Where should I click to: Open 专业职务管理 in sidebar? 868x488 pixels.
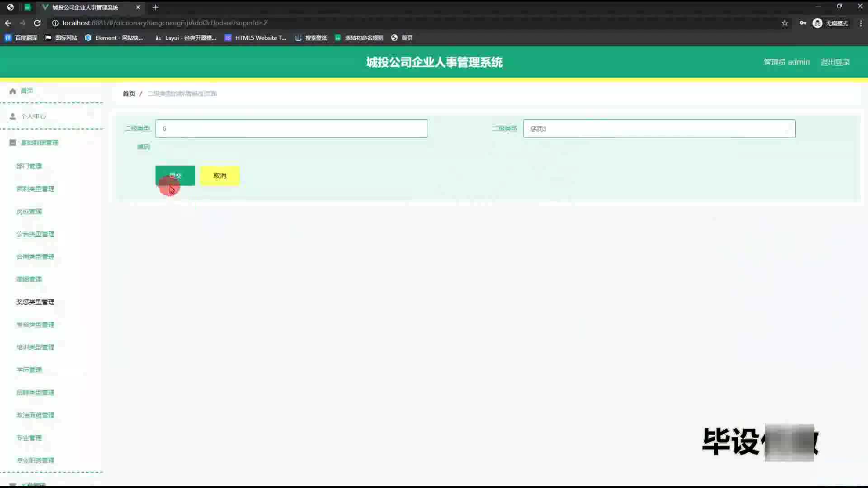[x=35, y=460]
